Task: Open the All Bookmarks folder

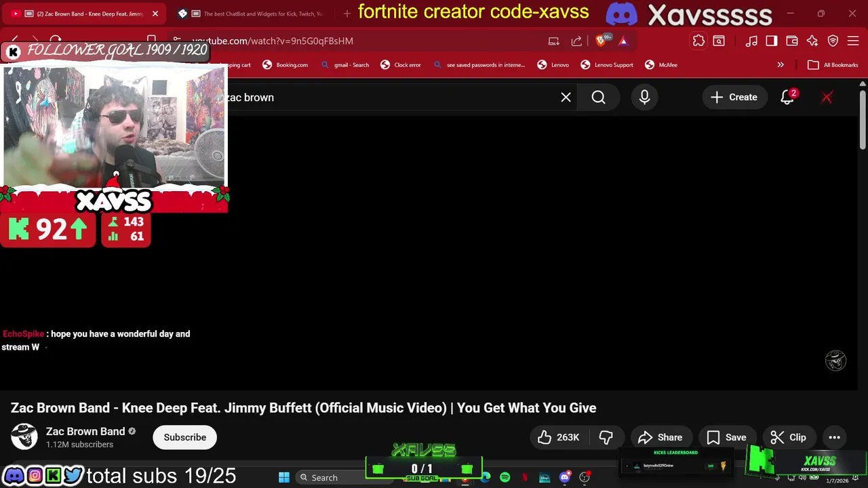Action: click(x=833, y=65)
